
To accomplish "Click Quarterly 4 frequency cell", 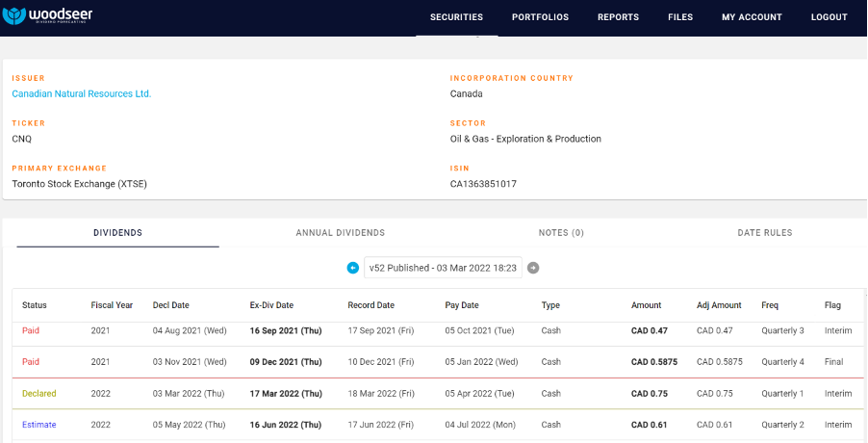I will point(782,361).
